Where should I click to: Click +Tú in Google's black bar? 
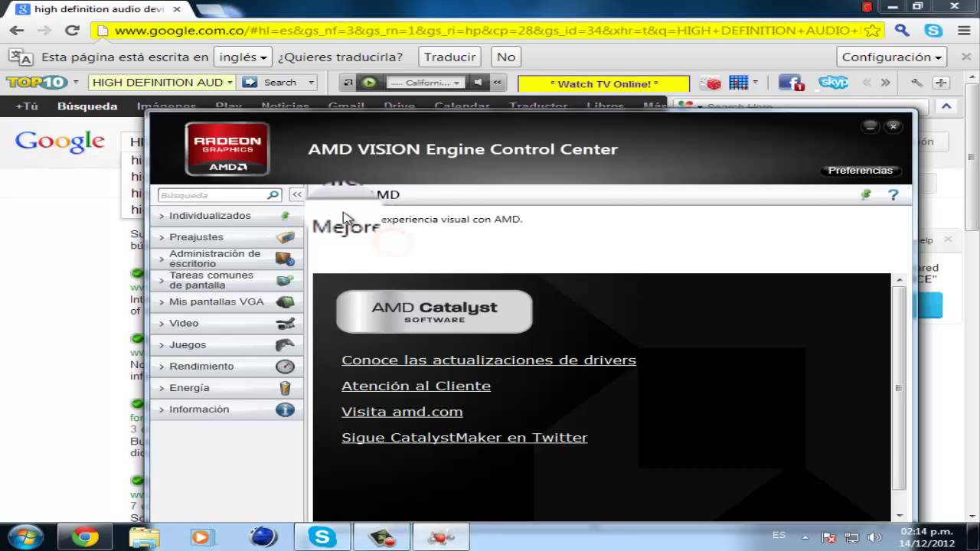click(27, 106)
